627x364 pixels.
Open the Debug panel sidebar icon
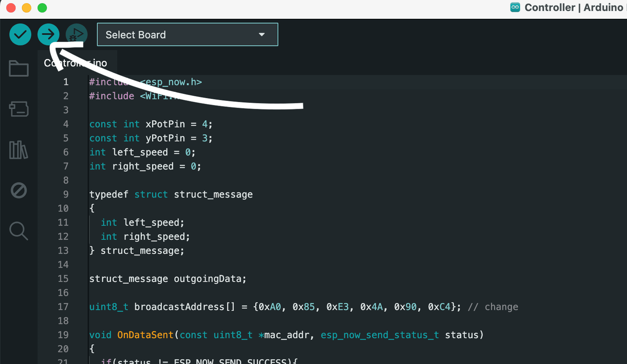coord(19,191)
